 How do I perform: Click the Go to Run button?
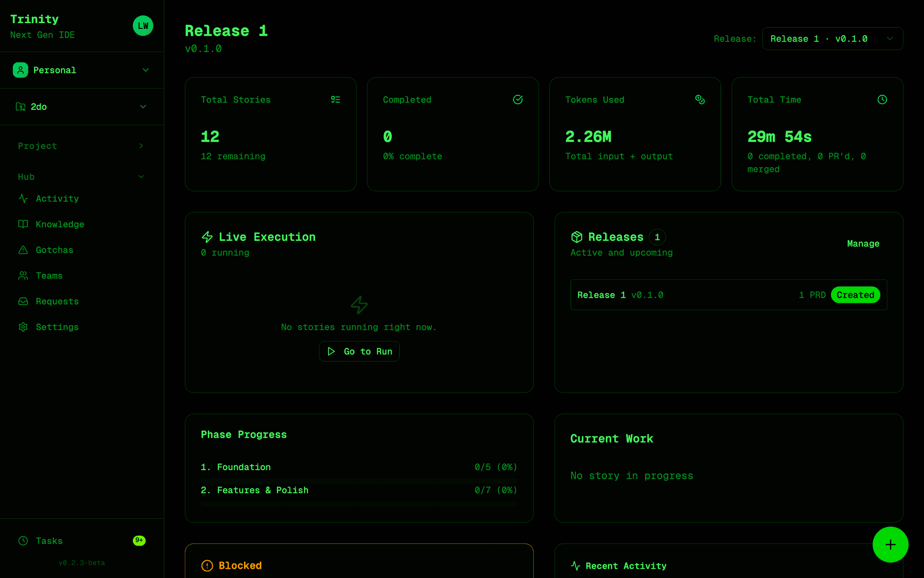tap(359, 352)
